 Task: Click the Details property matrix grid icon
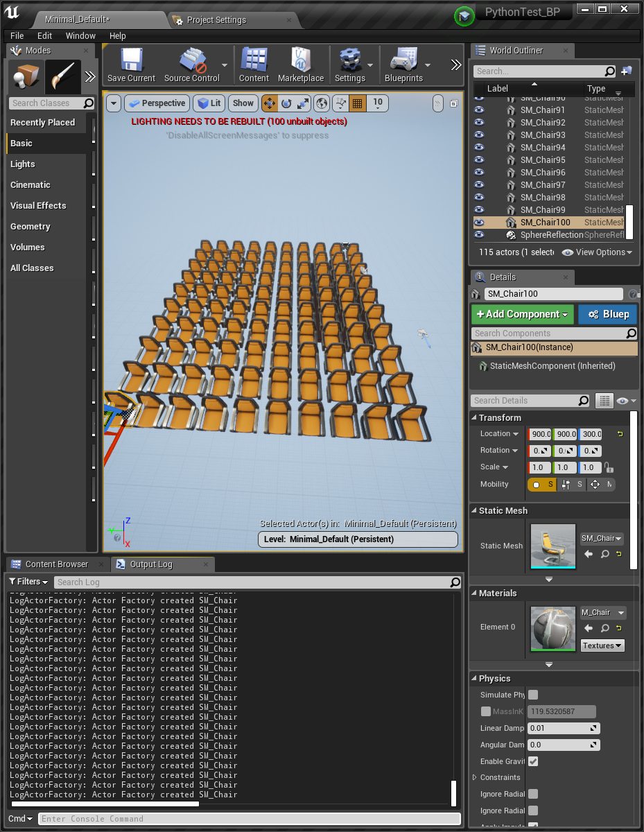(604, 401)
